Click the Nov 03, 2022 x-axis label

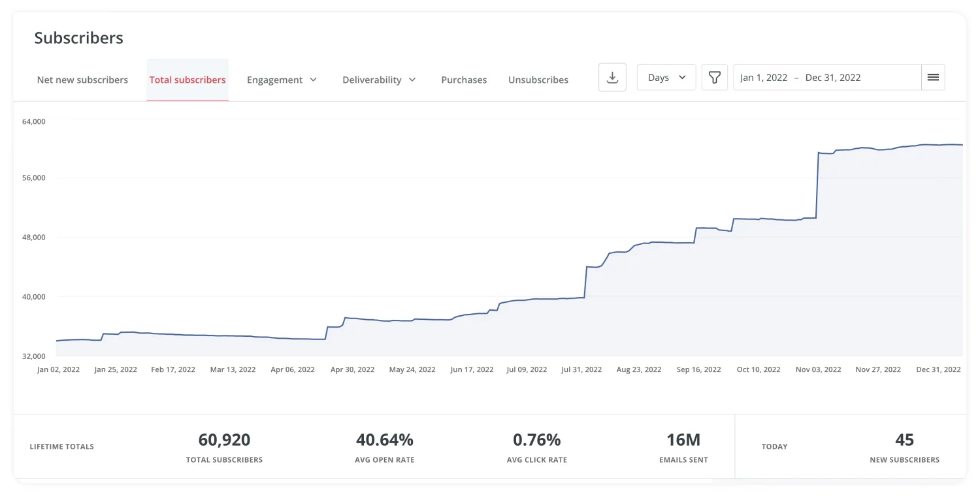pos(818,369)
